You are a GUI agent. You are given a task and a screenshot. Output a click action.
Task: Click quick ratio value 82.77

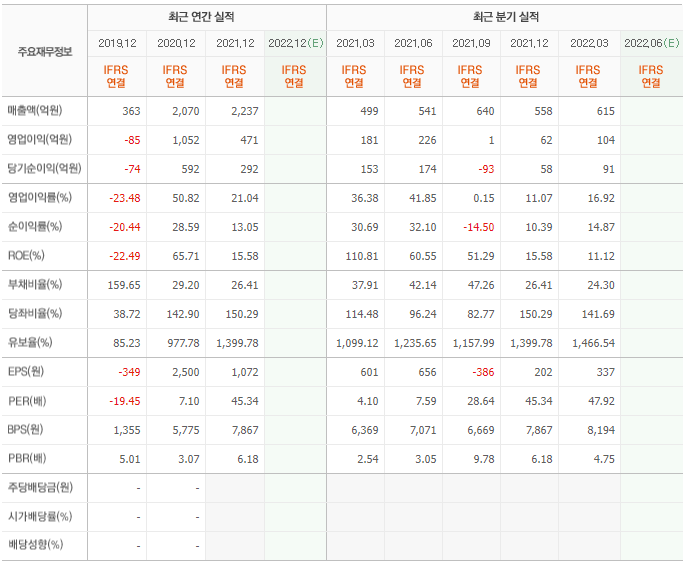click(x=481, y=314)
